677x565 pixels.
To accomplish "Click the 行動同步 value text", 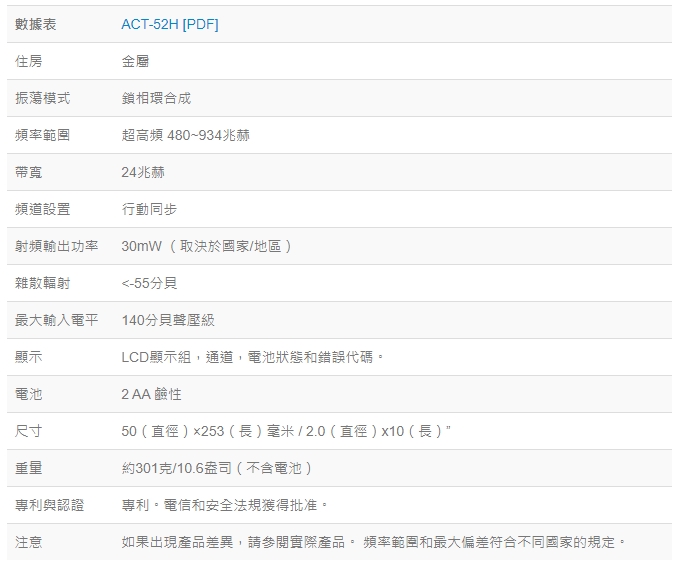I will (x=149, y=209).
